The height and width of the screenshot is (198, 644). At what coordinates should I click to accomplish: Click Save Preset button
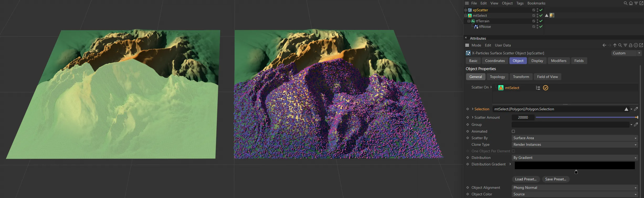tap(556, 179)
